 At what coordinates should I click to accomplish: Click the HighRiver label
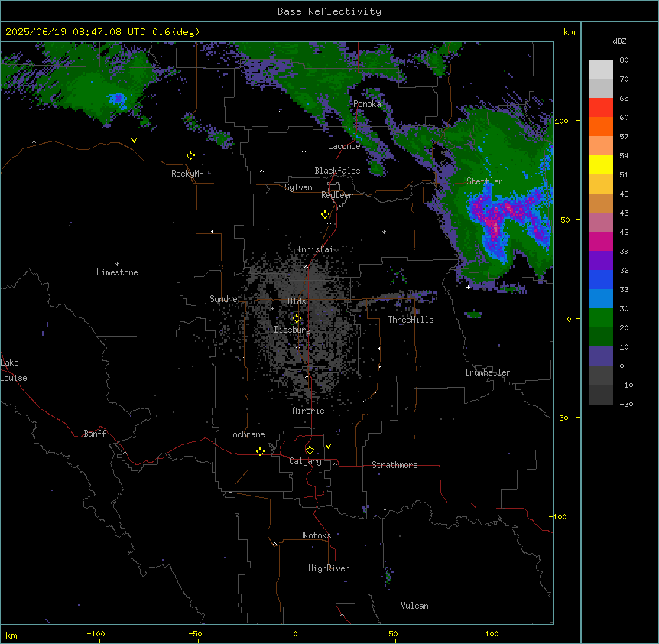pos(329,568)
